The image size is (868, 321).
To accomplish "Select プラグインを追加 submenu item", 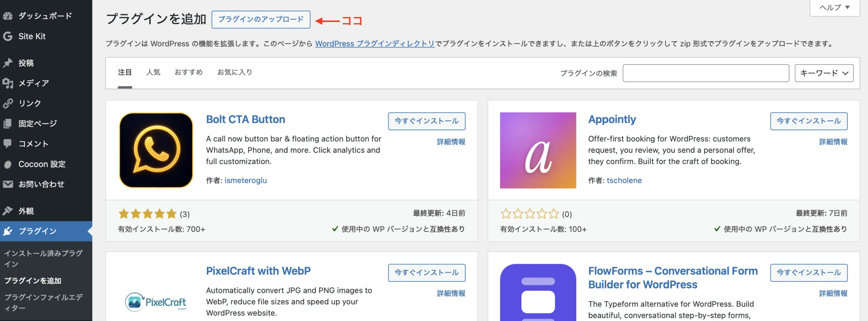I will [x=33, y=281].
